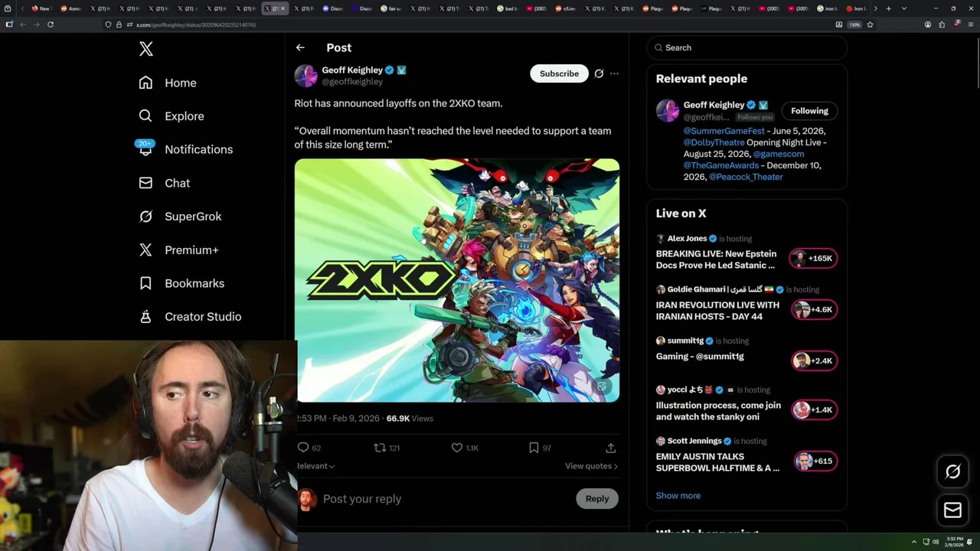Open the Explore page

[x=171, y=116]
